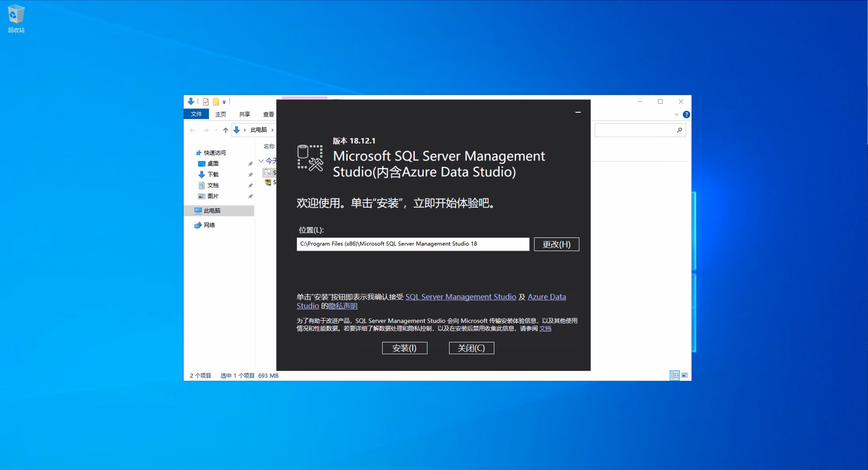Unpin Pictures (图片) pin icon
This screenshot has height=470, width=868.
(250, 196)
